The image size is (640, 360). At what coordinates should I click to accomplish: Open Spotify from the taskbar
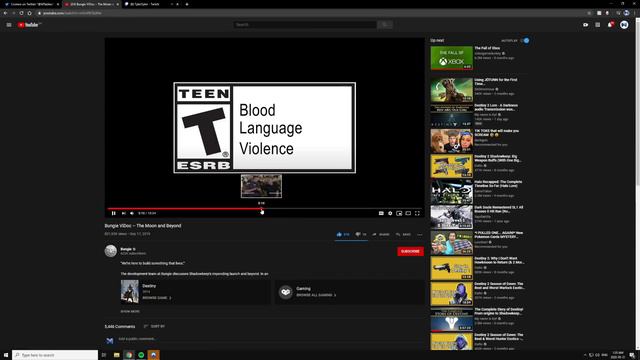pos(141,355)
